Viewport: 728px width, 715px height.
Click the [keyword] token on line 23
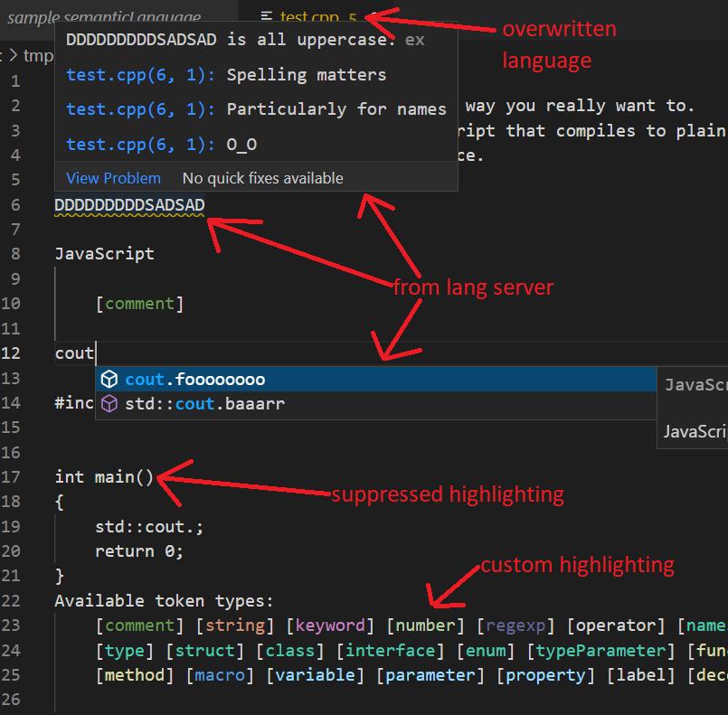tap(330, 626)
